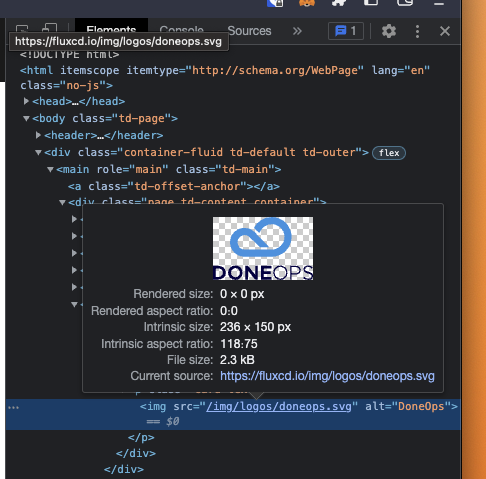
Task: Expand the head element node
Action: point(26,101)
